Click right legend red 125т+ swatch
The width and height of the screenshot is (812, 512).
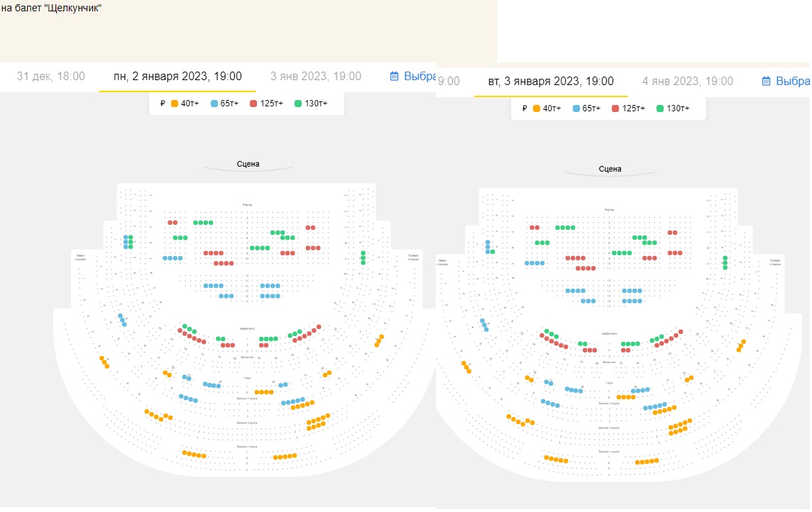tap(615, 108)
